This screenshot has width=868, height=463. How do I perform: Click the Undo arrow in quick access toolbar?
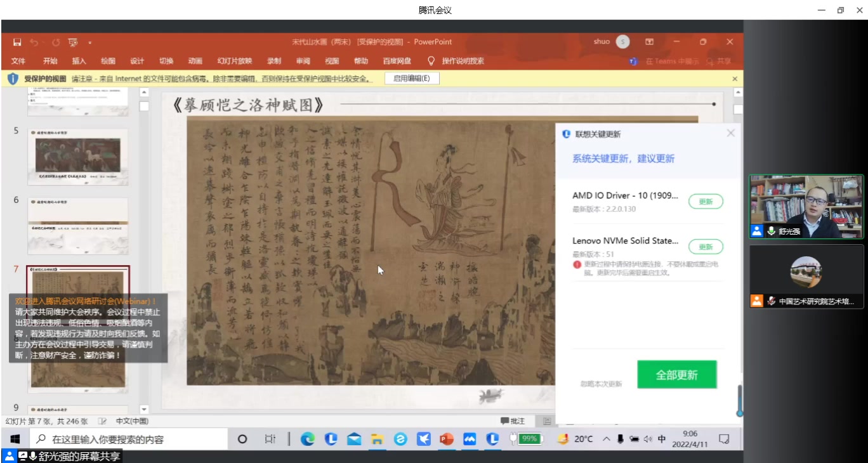(34, 42)
